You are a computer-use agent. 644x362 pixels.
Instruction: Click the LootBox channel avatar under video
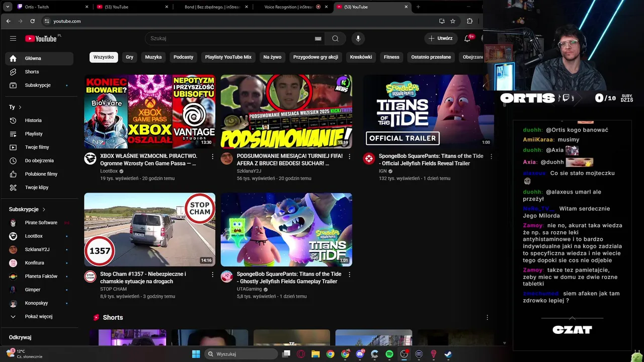90,159
